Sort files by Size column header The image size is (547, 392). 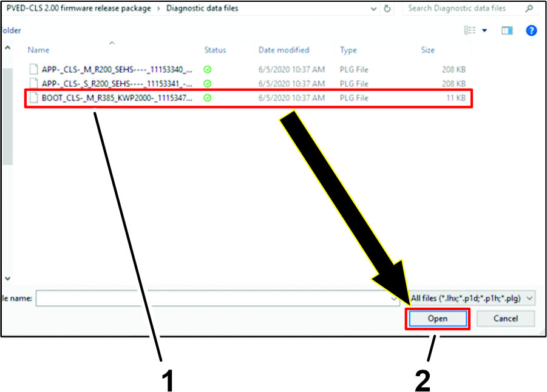429,50
